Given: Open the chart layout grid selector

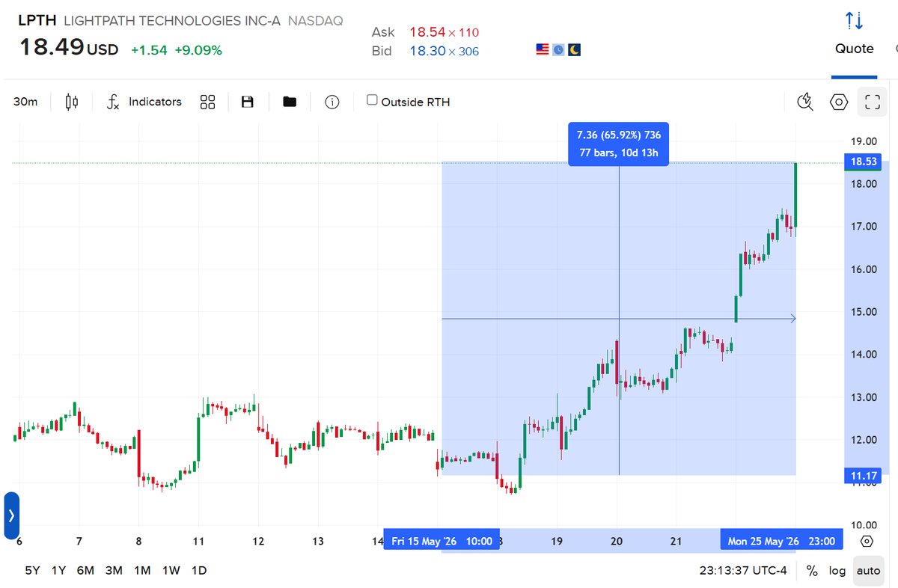Looking at the screenshot, I should pyautogui.click(x=208, y=102).
